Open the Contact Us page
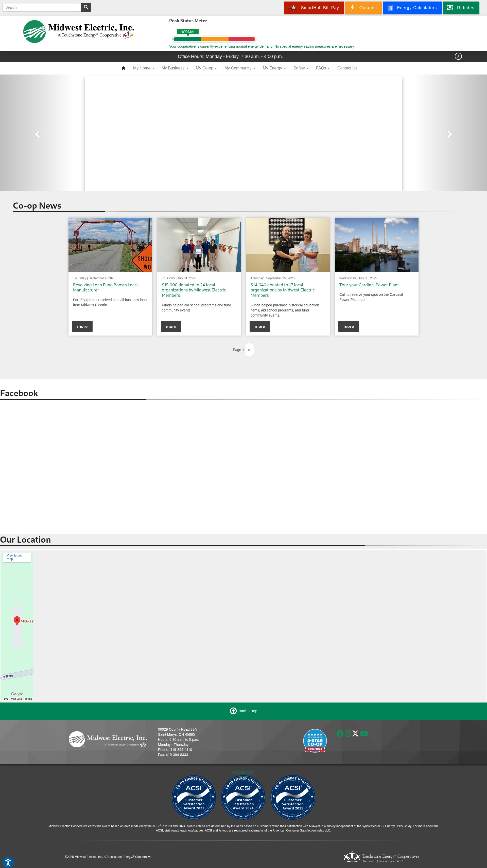 tap(347, 68)
